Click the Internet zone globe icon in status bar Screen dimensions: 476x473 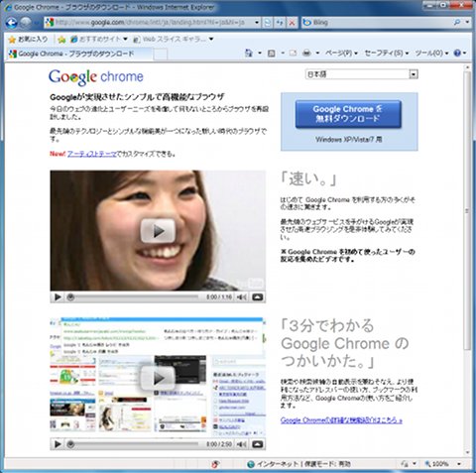click(x=251, y=464)
